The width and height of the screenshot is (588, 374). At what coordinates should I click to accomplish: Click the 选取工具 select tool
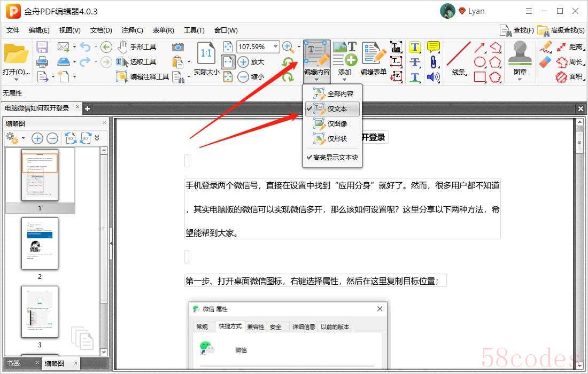pyautogui.click(x=137, y=62)
